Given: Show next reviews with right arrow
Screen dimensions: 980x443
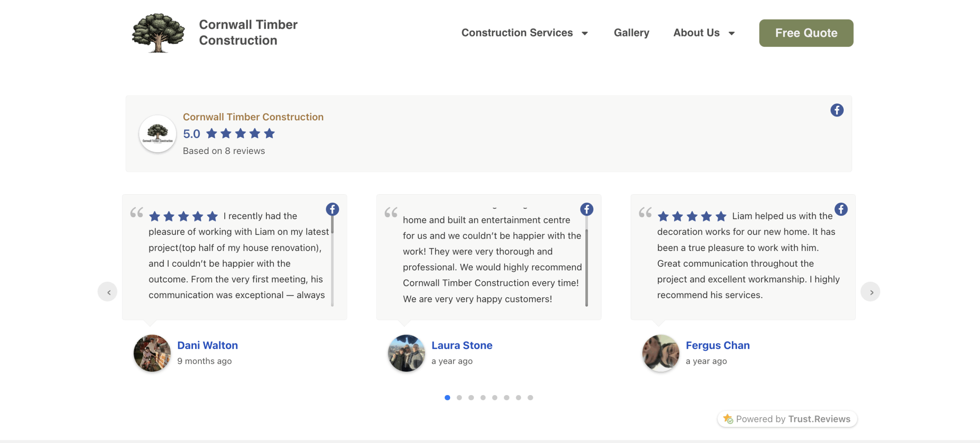Looking at the screenshot, I should (870, 292).
